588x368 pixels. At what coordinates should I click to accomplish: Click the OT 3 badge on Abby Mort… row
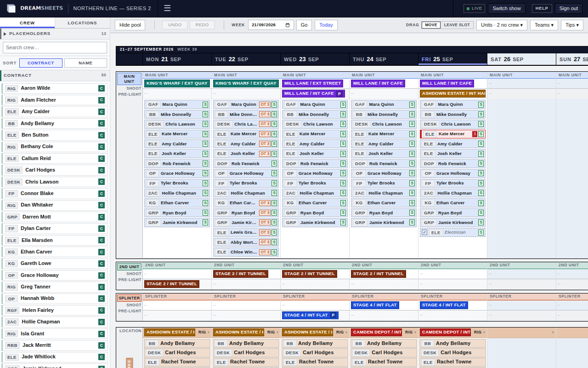[265, 242]
